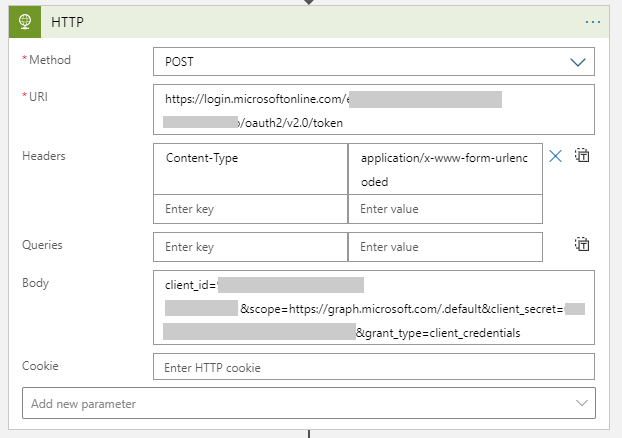Focus the Queries Enter key field
This screenshot has width=622, height=438.
[250, 246]
